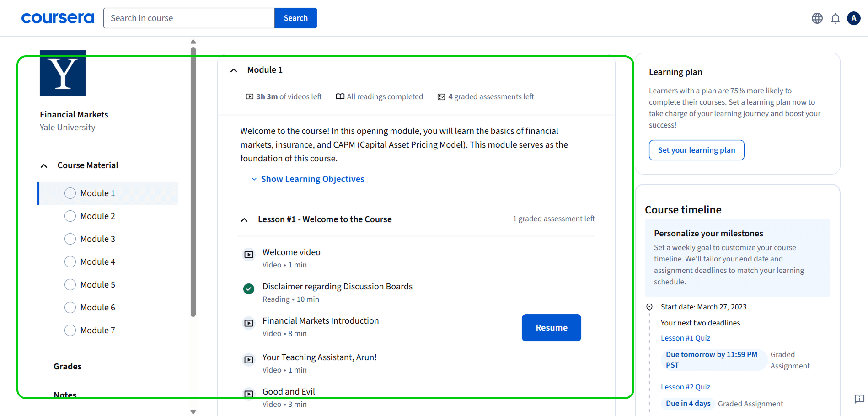Click the Due tomorrow by 11:59 PM PST badge
The height and width of the screenshot is (416, 868).
coord(713,360)
